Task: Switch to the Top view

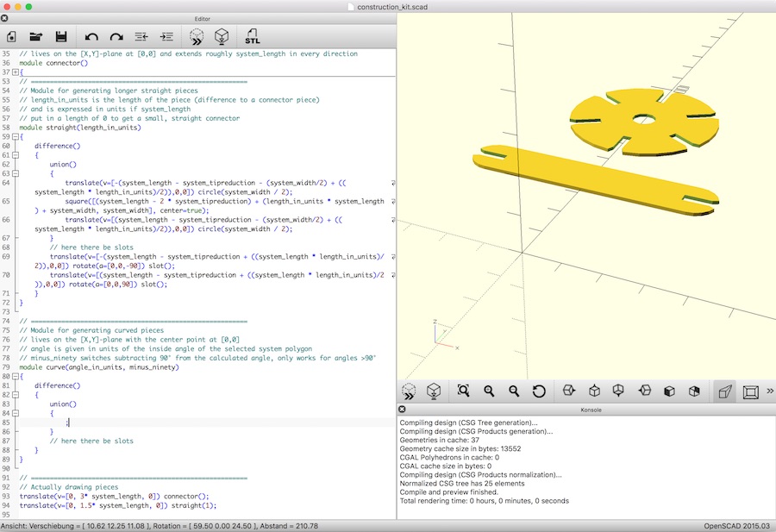Action: coord(594,391)
